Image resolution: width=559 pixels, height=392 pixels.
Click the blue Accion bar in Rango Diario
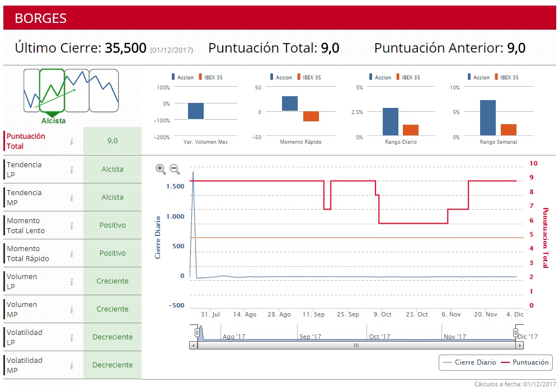[x=390, y=121]
